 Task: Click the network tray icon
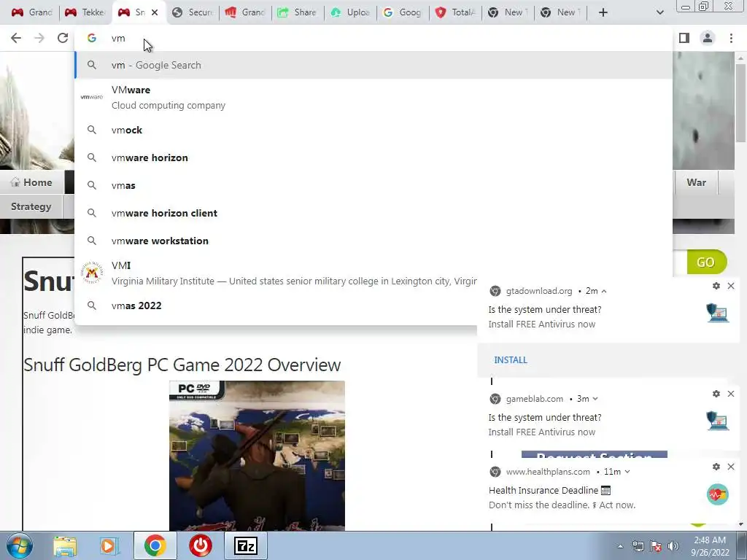[x=638, y=546]
